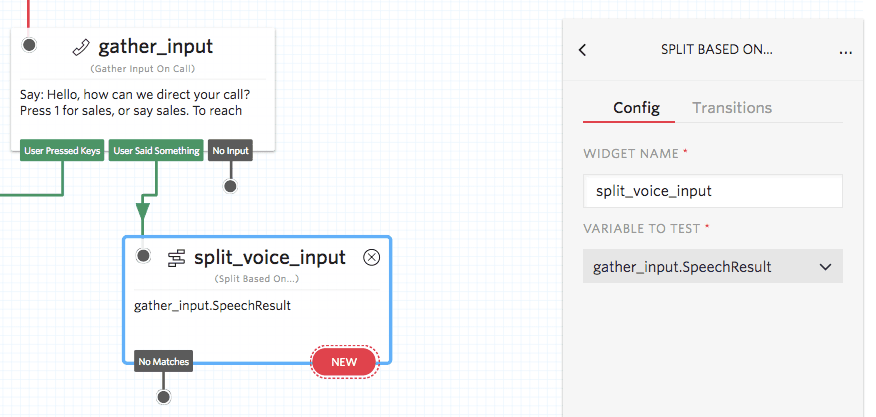The height and width of the screenshot is (417, 876).
Task: Click the split_voice_input widget title
Action: (270, 258)
